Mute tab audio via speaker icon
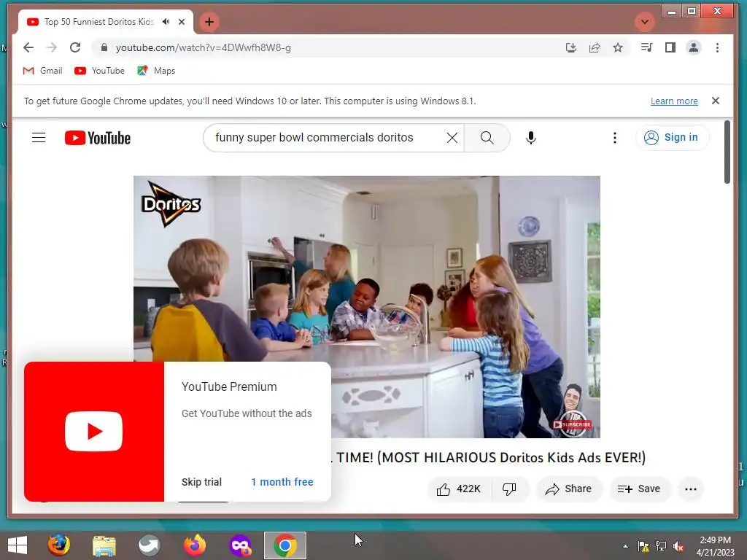Viewport: 747px width, 560px height. pos(166,22)
